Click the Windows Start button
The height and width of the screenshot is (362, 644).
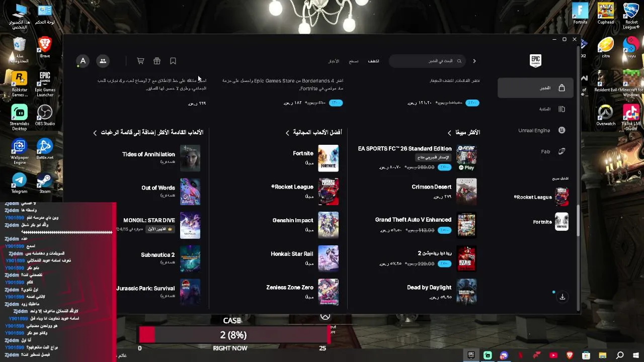click(x=636, y=355)
